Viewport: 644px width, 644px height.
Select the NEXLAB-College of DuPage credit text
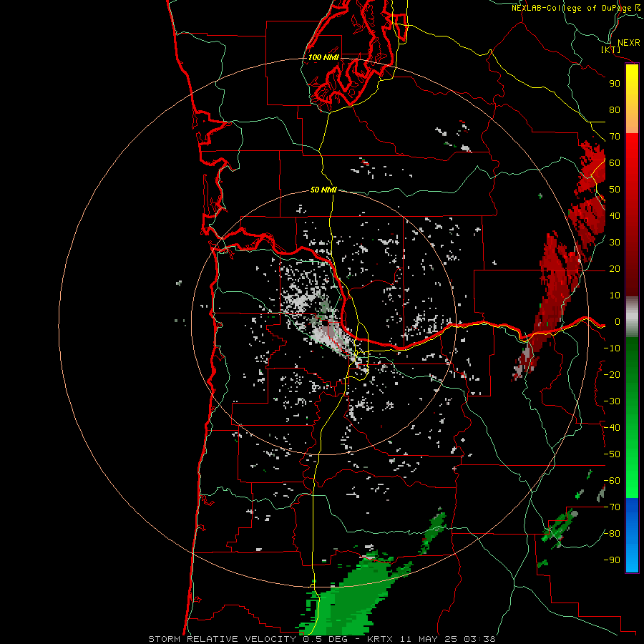(575, 8)
